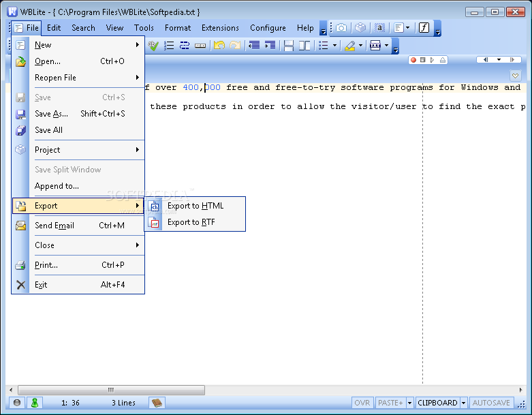
Task: Click the TXT file type icon
Action: 375,46
